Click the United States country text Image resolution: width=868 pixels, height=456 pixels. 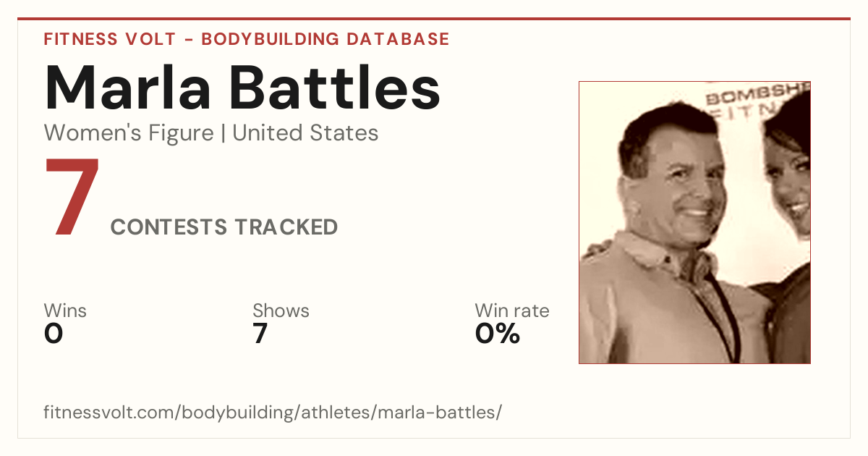[x=305, y=133]
